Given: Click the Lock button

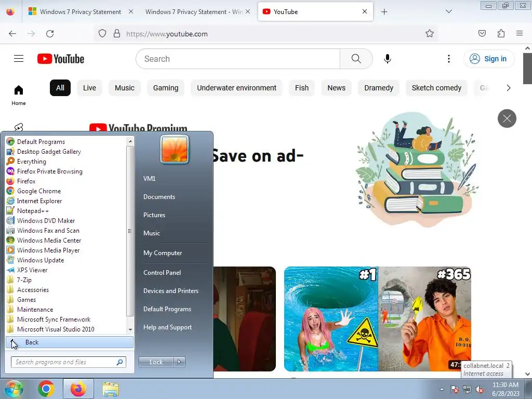Looking at the screenshot, I should click(x=156, y=362).
